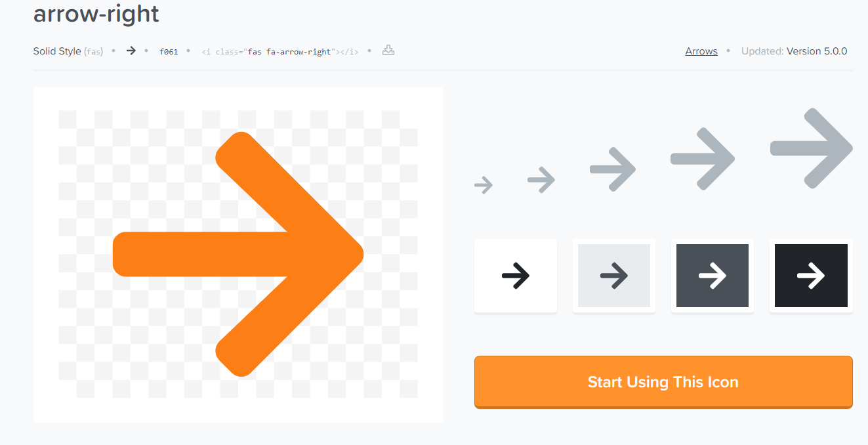The height and width of the screenshot is (445, 868).
Task: Click the arrow-right page heading
Action: tap(96, 13)
